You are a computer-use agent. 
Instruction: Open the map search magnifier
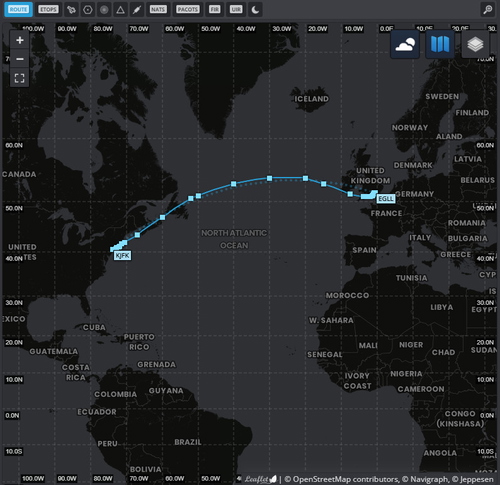click(x=488, y=9)
